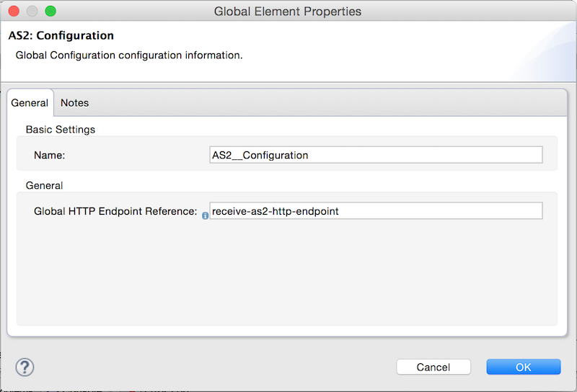This screenshot has width=577, height=392.
Task: Click the Global Configuration information description text
Action: (x=129, y=55)
